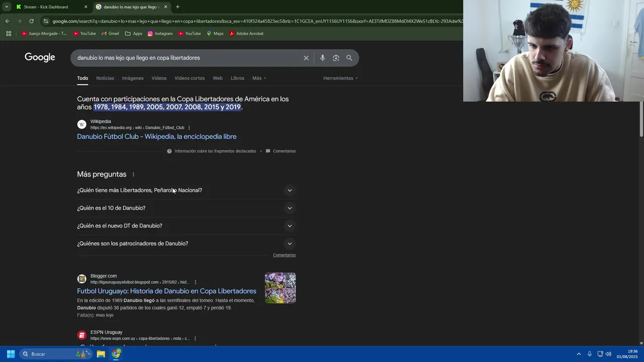Open more options for ESPN Uruguay result

(x=195, y=338)
